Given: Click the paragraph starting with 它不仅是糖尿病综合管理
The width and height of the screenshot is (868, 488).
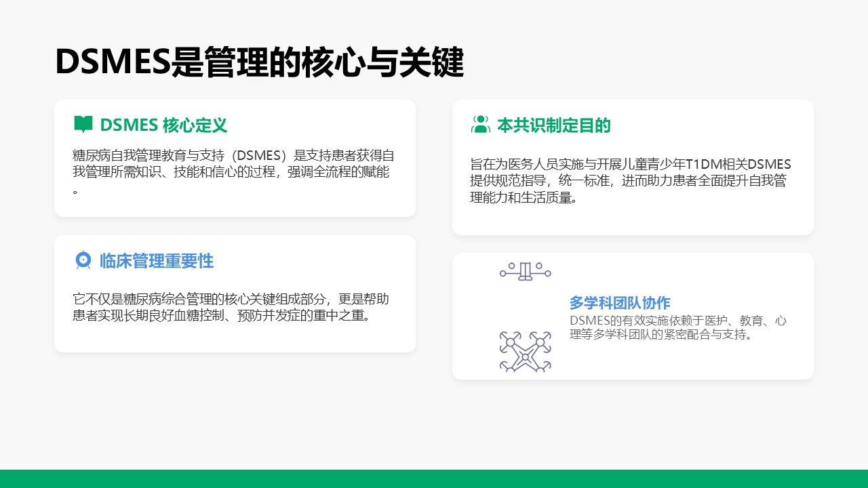Looking at the screenshot, I should (231, 308).
